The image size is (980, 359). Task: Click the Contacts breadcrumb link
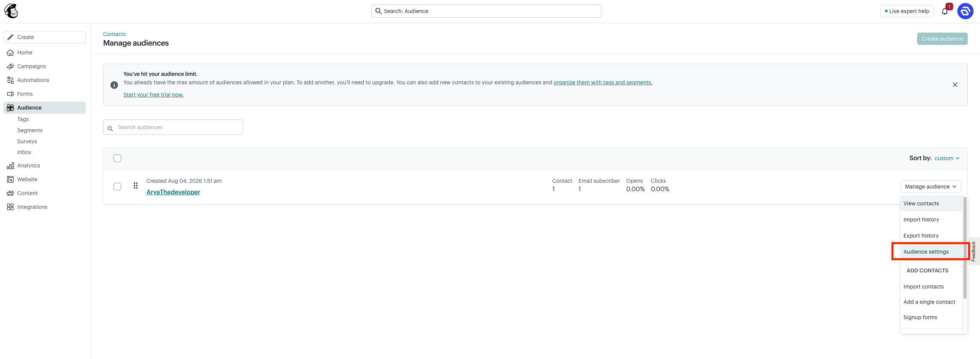coord(114,34)
